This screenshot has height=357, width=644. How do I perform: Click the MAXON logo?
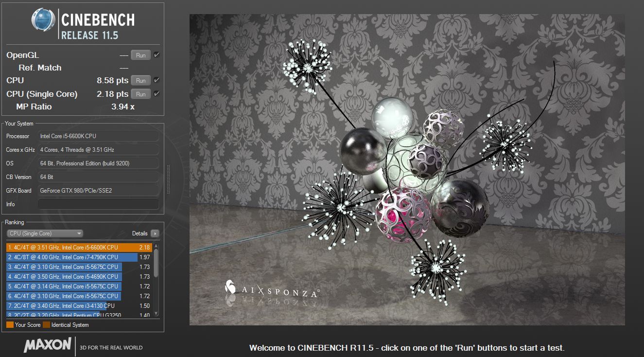pos(48,345)
